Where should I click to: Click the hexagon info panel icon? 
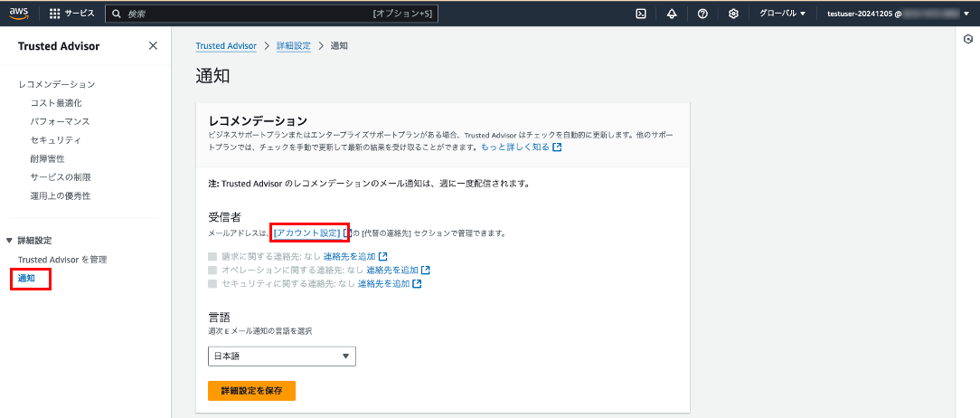click(x=968, y=39)
